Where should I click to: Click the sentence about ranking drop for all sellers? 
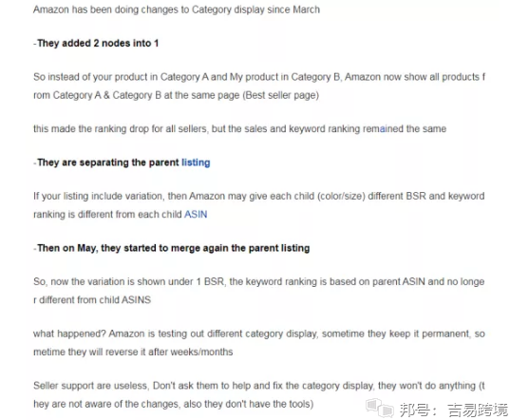pos(239,129)
